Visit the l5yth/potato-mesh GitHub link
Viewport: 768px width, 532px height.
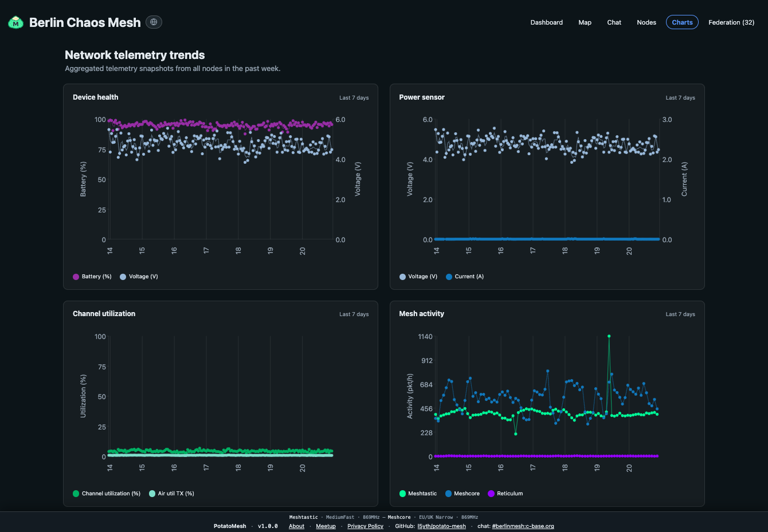(441, 526)
